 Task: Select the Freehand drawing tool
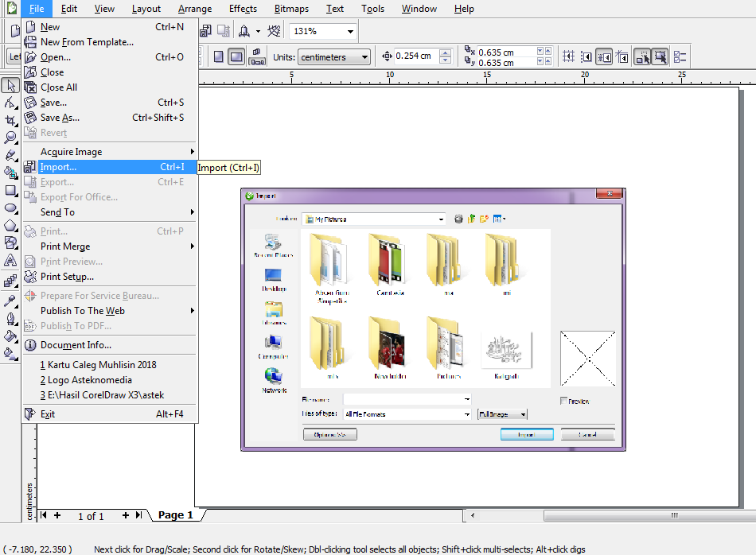coord(10,155)
